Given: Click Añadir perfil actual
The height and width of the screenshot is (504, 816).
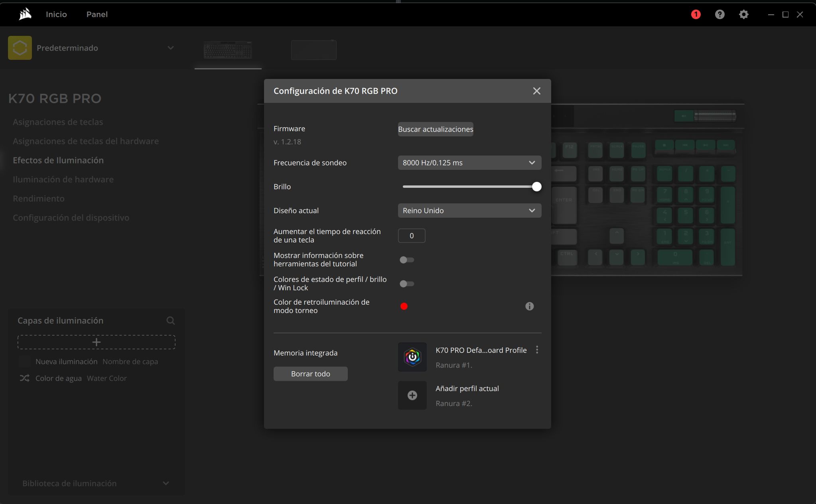Looking at the screenshot, I should tap(467, 389).
